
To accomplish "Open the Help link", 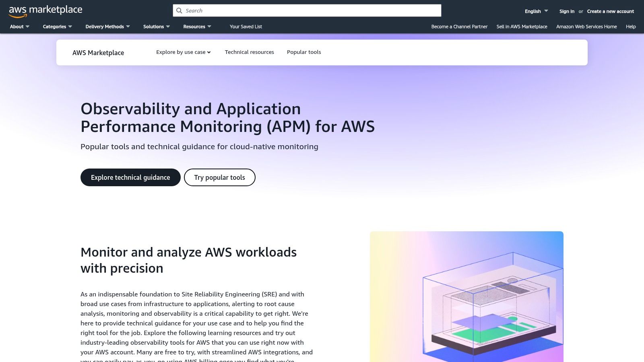I will click(631, 27).
